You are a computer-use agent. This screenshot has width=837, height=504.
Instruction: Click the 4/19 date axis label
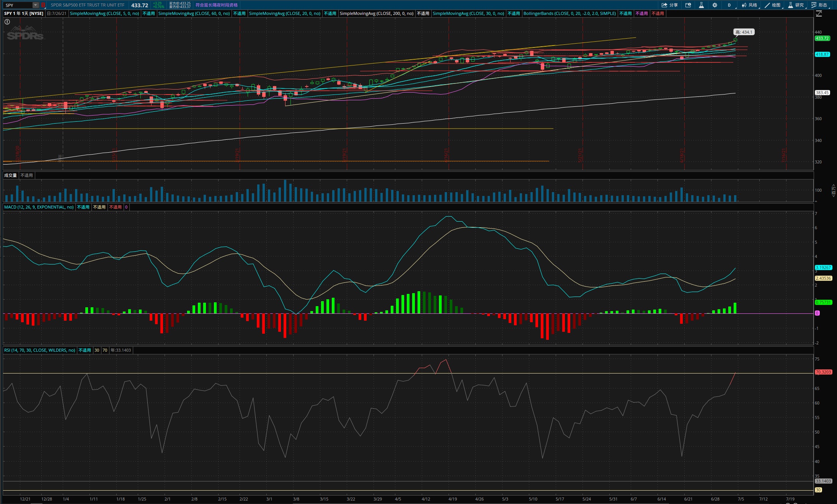[x=453, y=499]
